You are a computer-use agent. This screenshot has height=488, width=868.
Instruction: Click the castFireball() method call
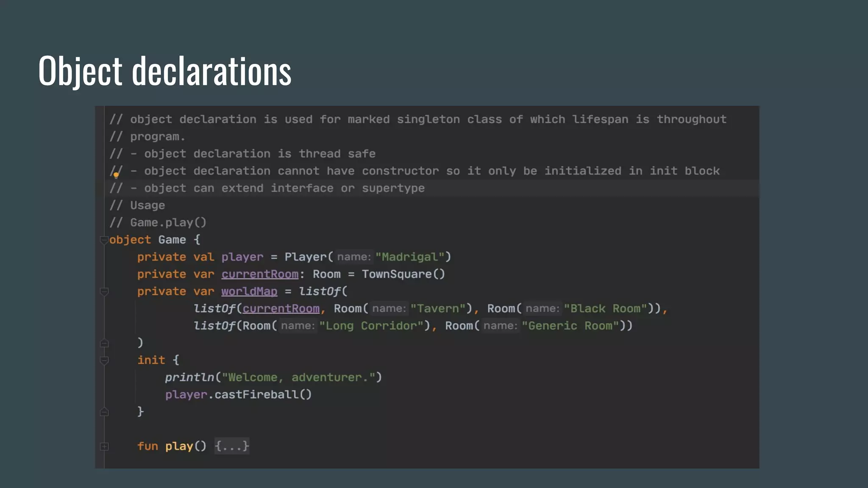(263, 395)
